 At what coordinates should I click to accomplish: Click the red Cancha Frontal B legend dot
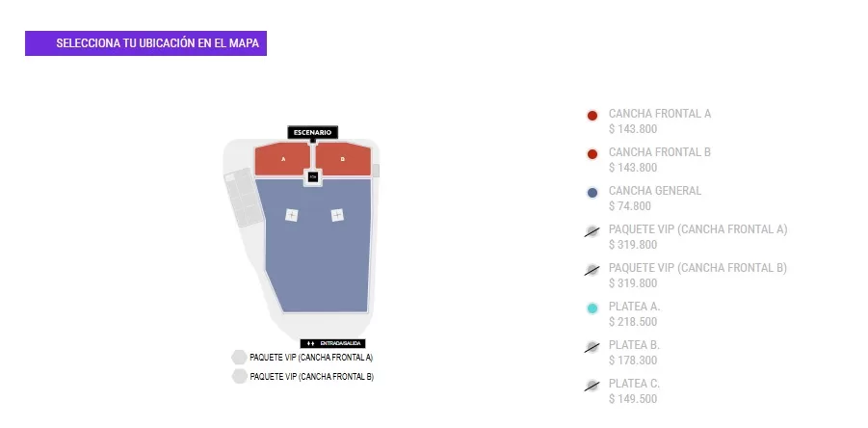[592, 154]
